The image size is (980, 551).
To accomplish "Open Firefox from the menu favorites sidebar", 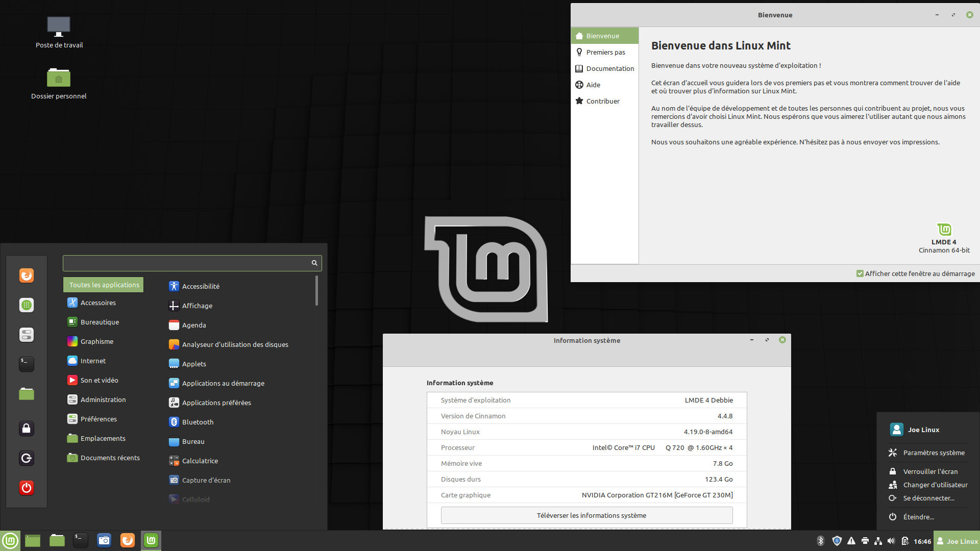I will 27,275.
